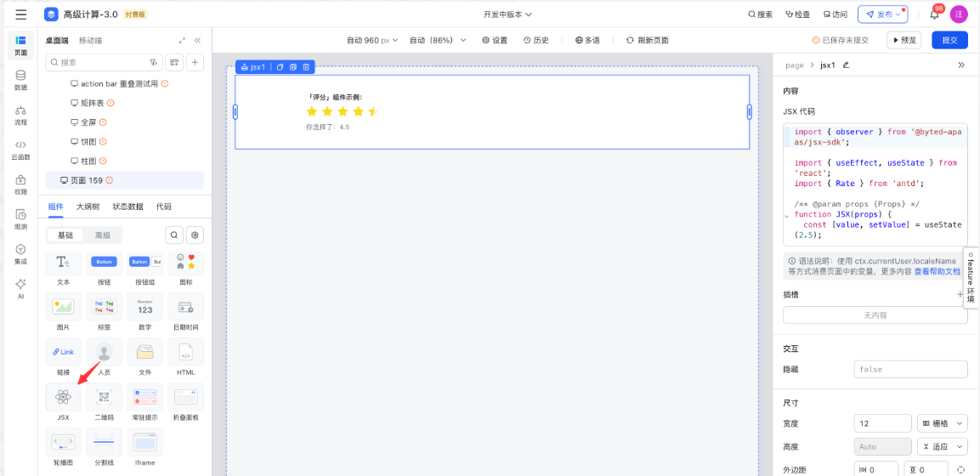This screenshot has width=980, height=476.
Task: Open 权限 section in left sidebar
Action: (20, 185)
